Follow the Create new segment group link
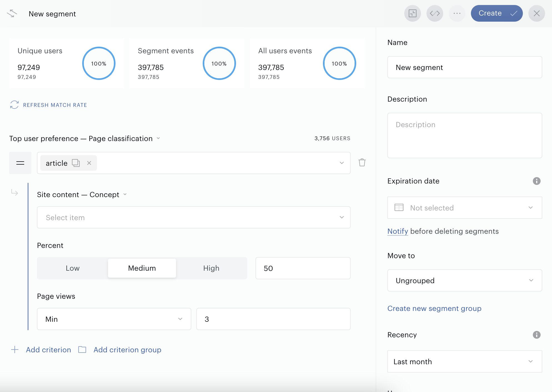 click(x=434, y=308)
